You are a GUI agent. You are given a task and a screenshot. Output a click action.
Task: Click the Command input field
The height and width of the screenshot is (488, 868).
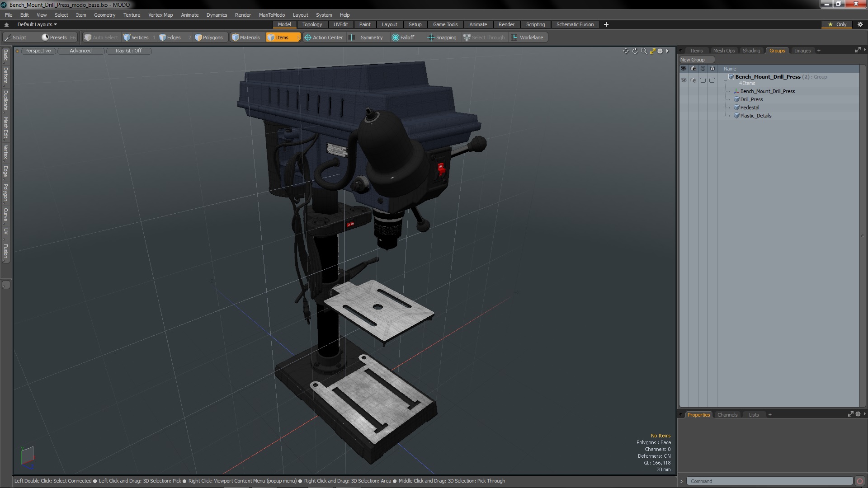click(769, 481)
